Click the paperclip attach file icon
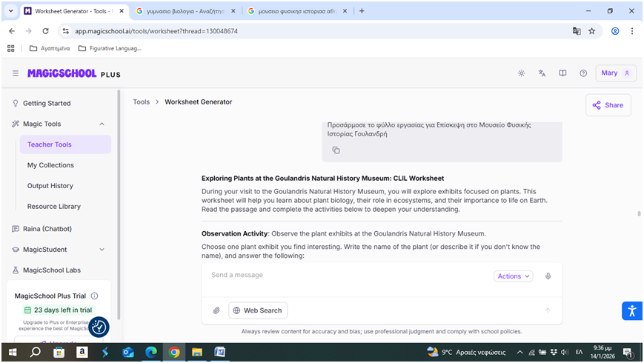 216,310
